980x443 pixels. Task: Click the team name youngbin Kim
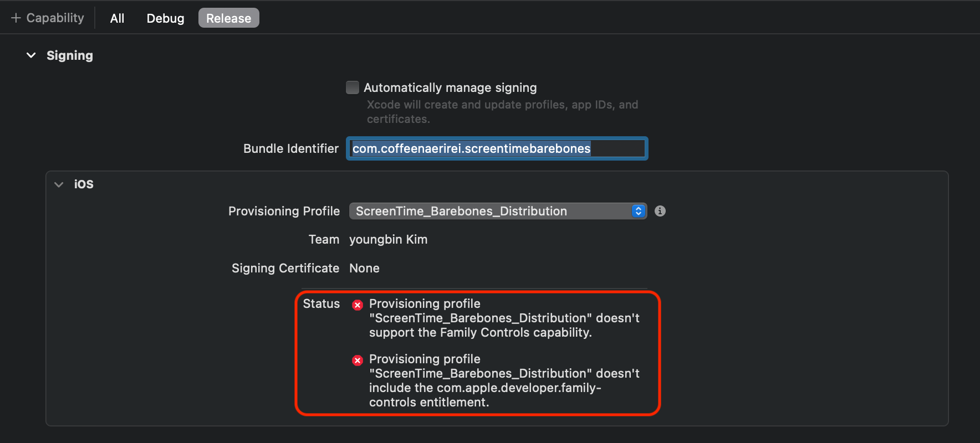(388, 239)
